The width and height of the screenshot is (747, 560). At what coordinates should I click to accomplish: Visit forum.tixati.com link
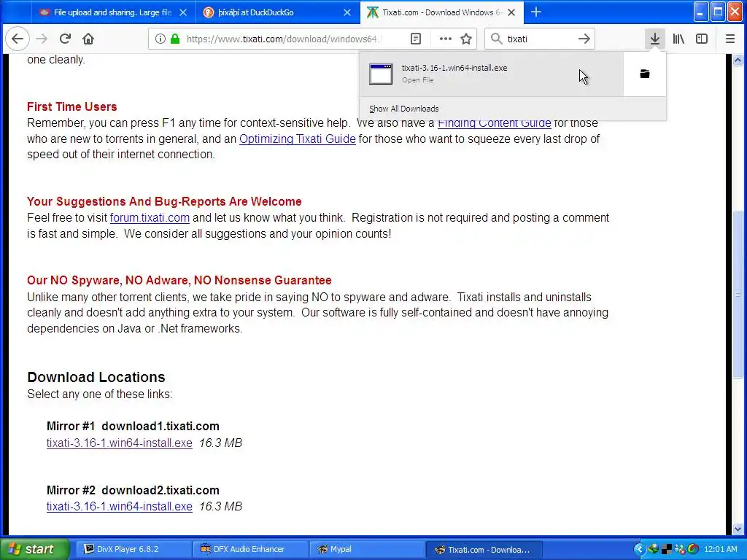(x=150, y=217)
